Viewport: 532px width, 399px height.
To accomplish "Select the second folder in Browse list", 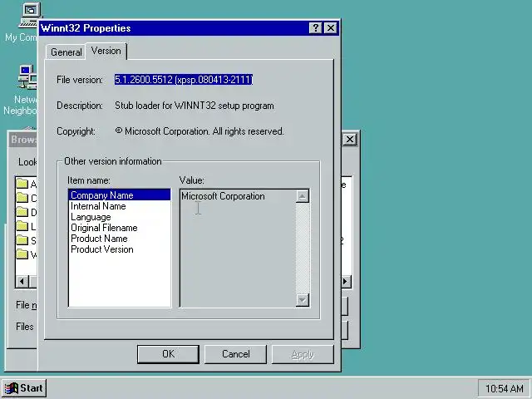I will (26, 198).
